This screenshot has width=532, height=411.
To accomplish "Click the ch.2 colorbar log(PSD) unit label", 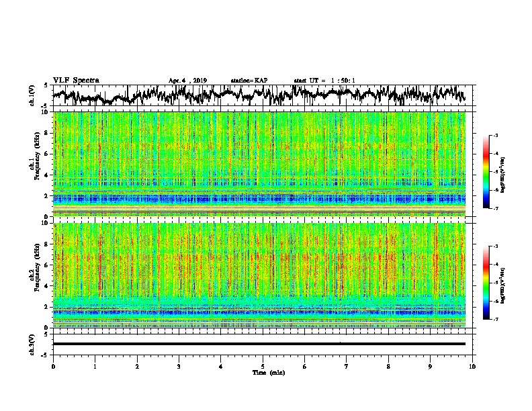I will tap(503, 285).
